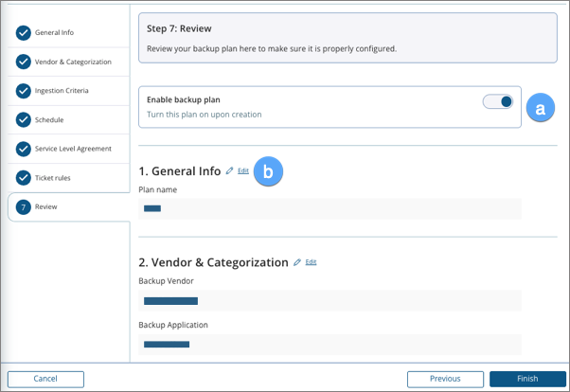Click the Ingestion Criteria checkmark icon
This screenshot has width=570, height=392.
pos(23,91)
